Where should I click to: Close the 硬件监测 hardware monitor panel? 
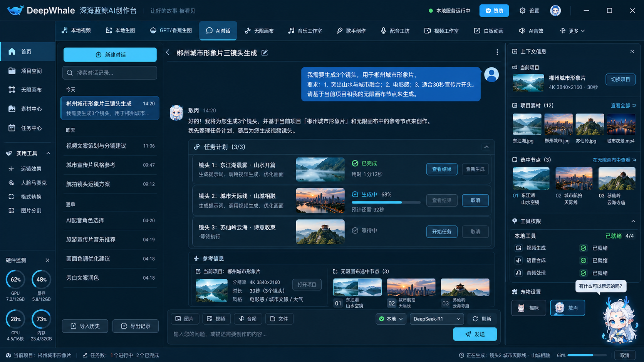tap(47, 260)
